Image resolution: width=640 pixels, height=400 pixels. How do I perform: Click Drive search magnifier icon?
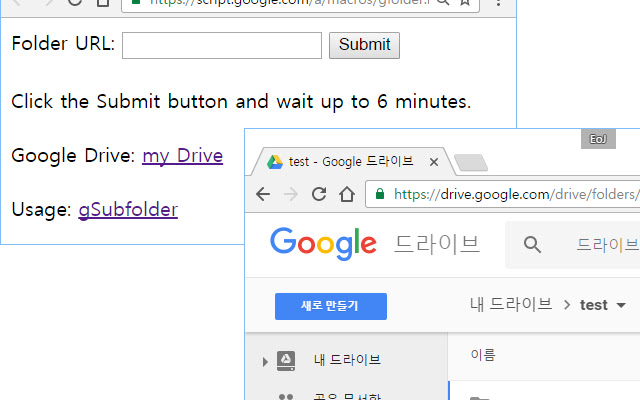pos(532,245)
